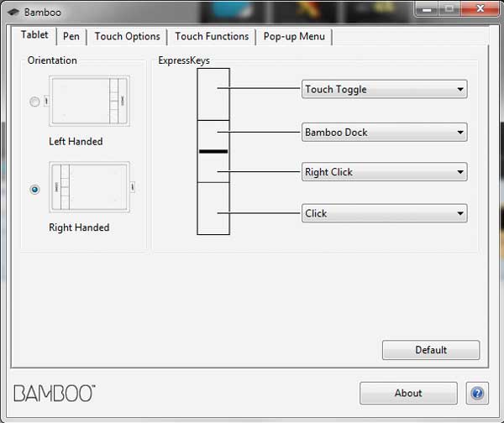Click the Default button

pos(431,350)
